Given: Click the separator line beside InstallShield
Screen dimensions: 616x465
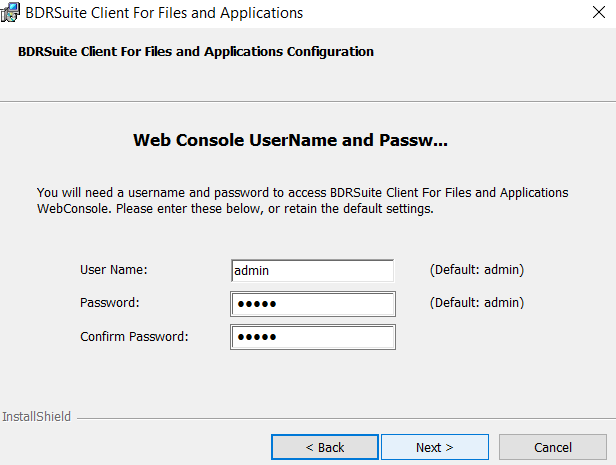Looking at the screenshot, I should (346, 419).
